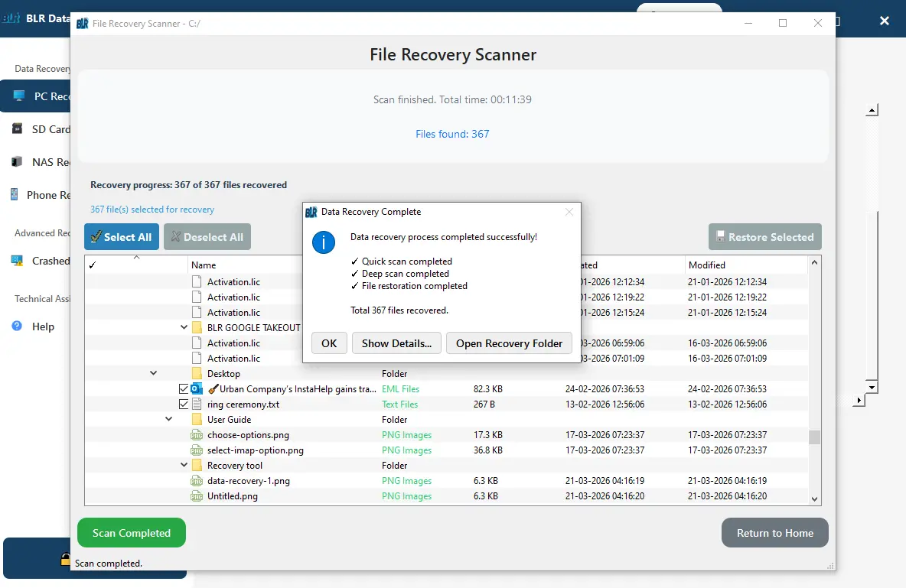Click the Outlook icon of the EML file

point(197,389)
